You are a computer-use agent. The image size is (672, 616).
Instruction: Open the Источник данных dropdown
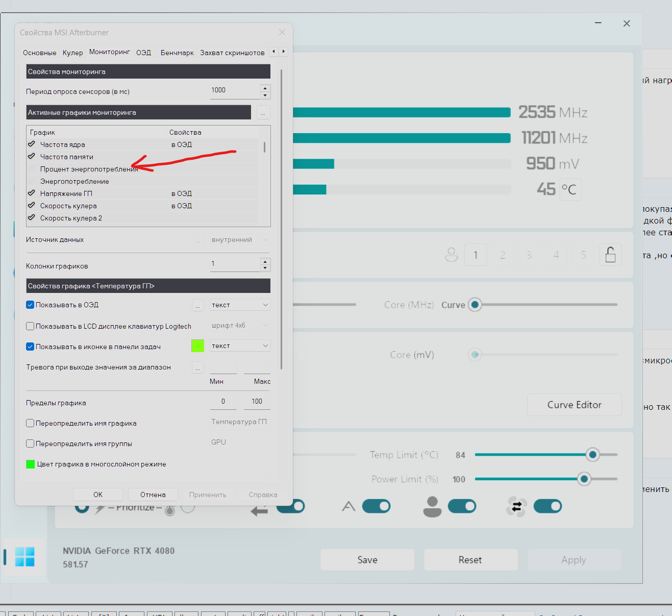240,239
